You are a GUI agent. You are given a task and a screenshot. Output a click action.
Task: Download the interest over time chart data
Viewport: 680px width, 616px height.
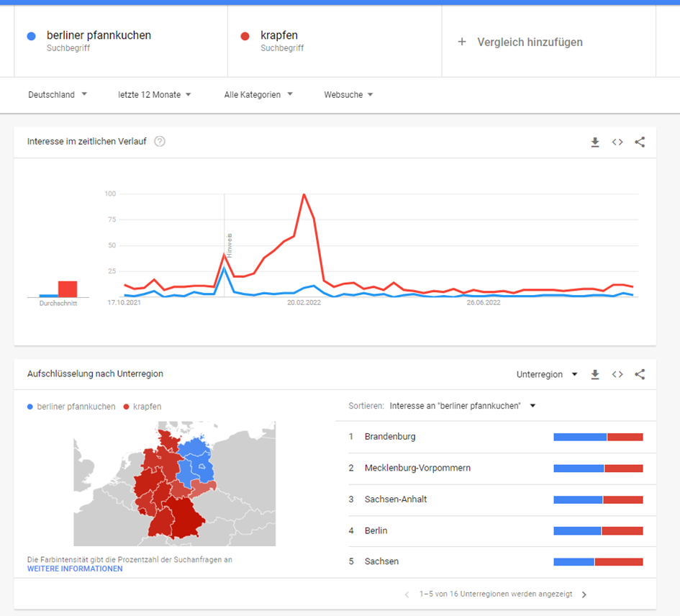(594, 142)
